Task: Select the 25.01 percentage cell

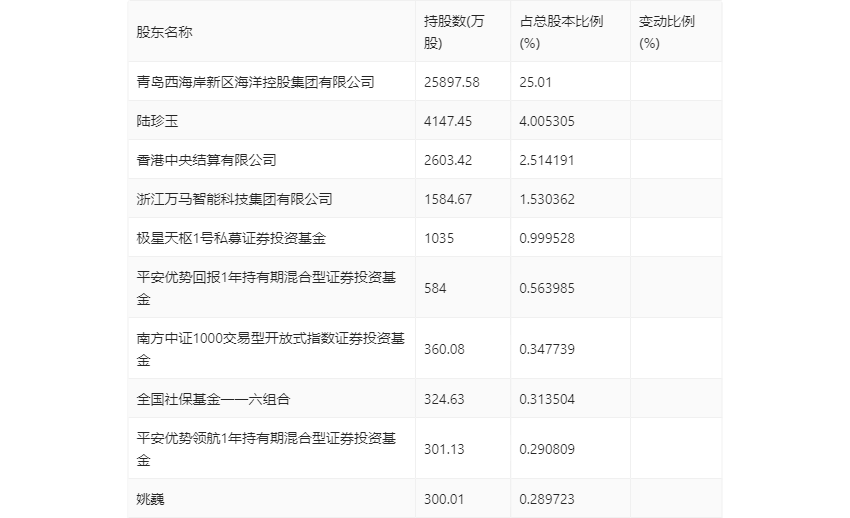Action: click(536, 82)
